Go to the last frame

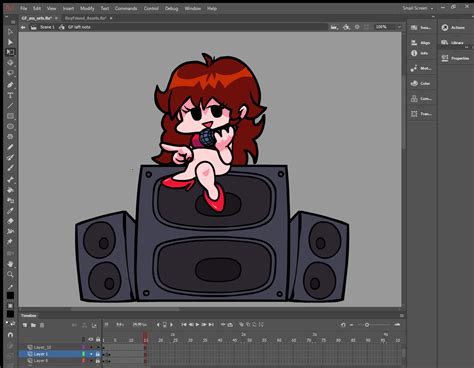pyautogui.click(x=211, y=325)
